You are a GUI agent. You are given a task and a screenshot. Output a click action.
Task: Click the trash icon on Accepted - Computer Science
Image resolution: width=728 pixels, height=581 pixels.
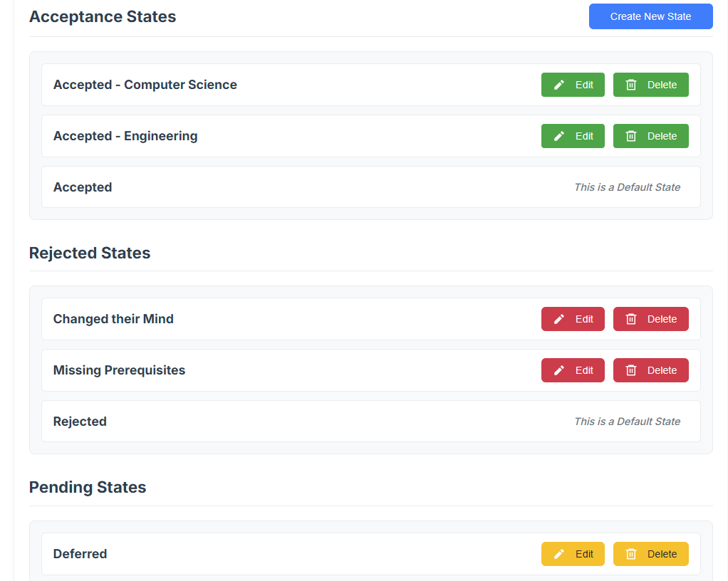630,84
